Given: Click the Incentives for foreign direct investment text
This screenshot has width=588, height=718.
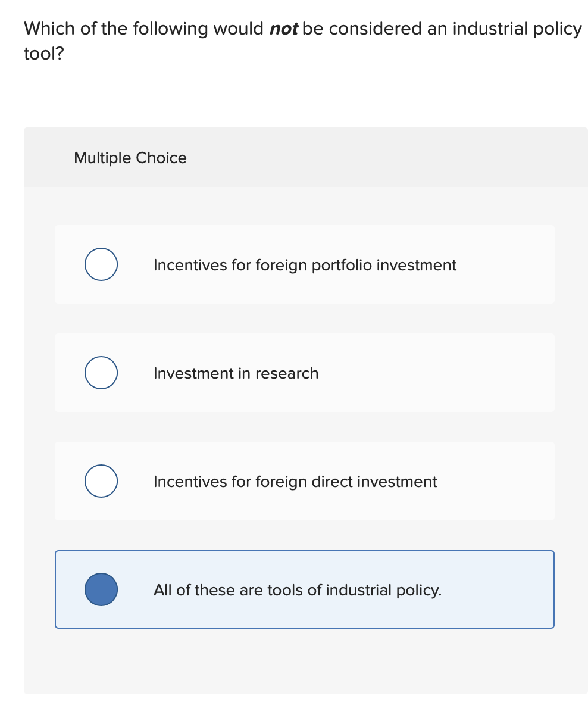Looking at the screenshot, I should 295,482.
